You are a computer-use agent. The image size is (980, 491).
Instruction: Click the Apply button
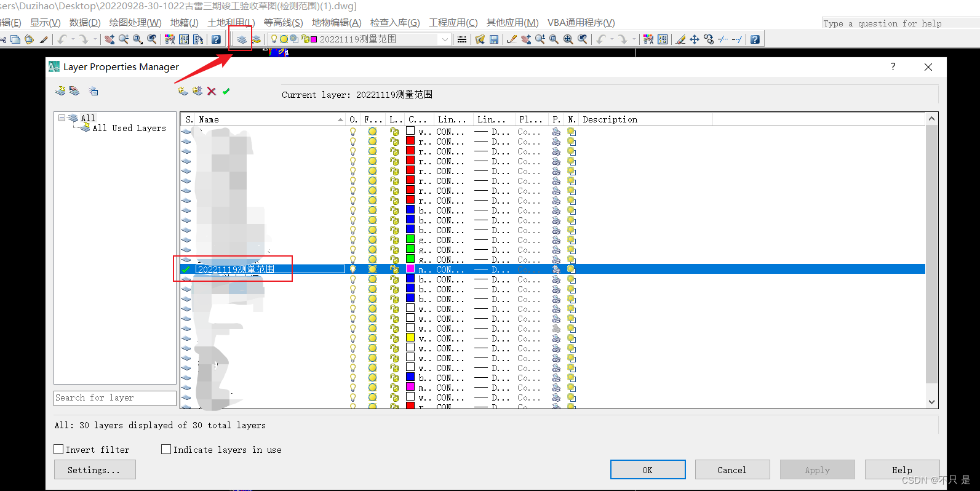pyautogui.click(x=818, y=469)
